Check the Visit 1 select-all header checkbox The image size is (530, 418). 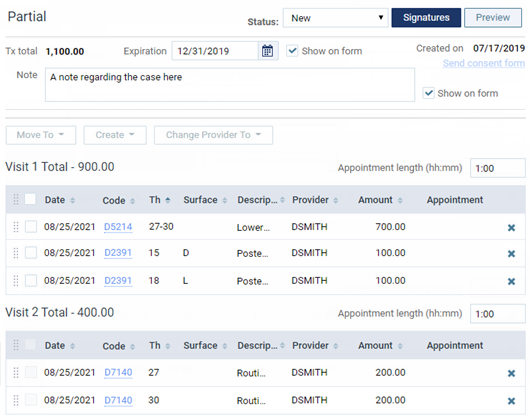[30, 199]
